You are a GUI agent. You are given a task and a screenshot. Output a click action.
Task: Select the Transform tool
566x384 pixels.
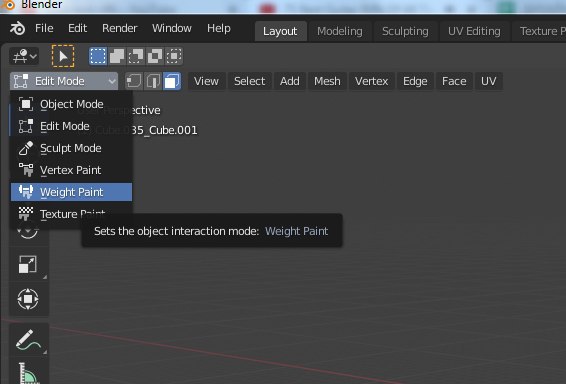[x=28, y=299]
